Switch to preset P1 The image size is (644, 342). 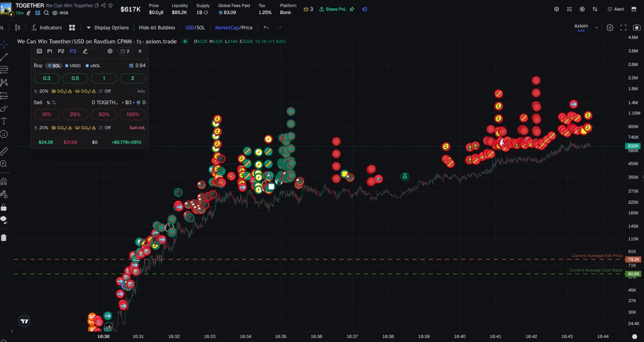(50, 51)
